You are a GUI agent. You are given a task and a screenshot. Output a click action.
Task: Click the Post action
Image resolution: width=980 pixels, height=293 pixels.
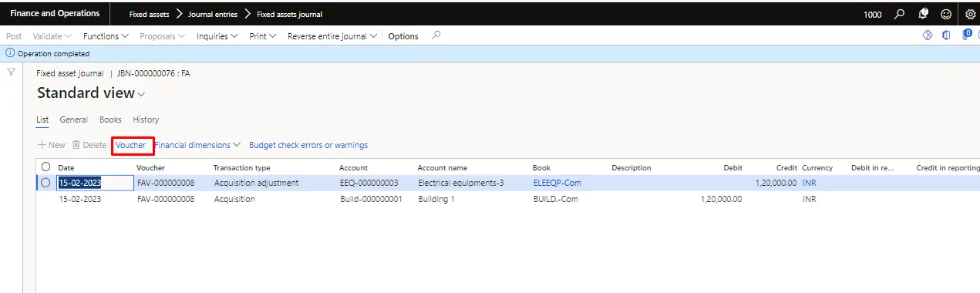coord(14,36)
